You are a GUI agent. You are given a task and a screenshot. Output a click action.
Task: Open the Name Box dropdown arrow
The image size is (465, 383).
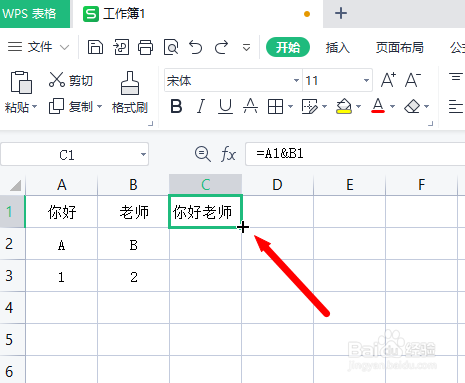[x=143, y=155]
